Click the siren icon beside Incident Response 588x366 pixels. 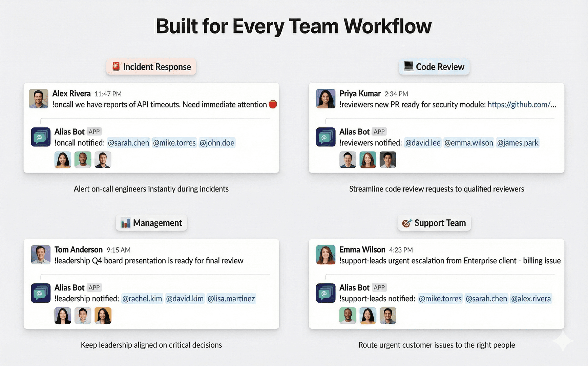click(116, 66)
